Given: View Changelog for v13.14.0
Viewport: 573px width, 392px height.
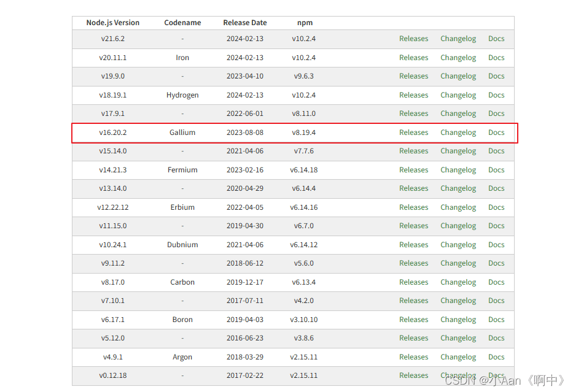Looking at the screenshot, I should (458, 189).
